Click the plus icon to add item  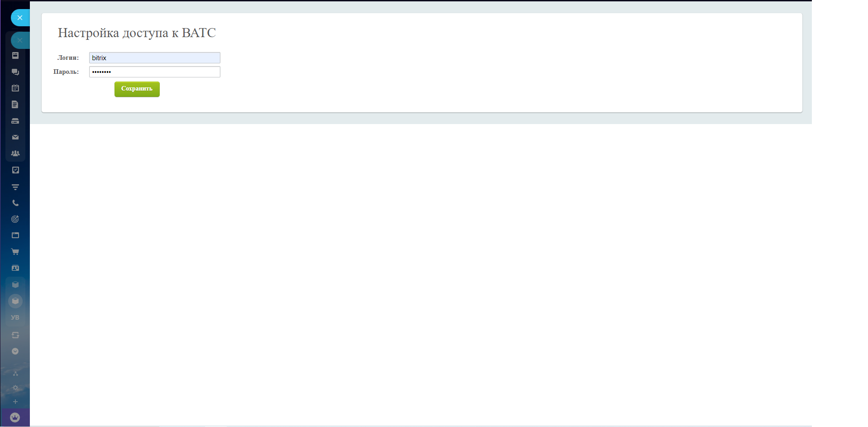(x=15, y=402)
